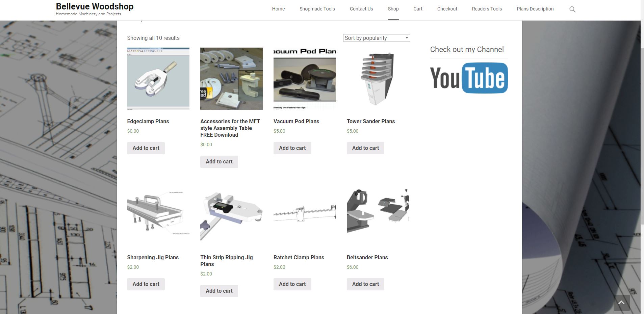
Task: Click the Accessories for the MFT style title
Action: [230, 128]
